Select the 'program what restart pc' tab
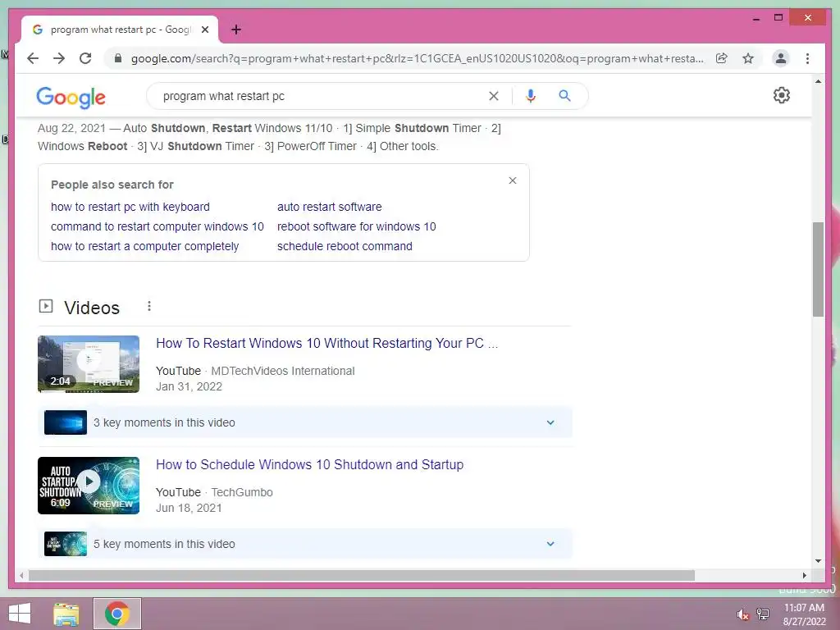 120,30
